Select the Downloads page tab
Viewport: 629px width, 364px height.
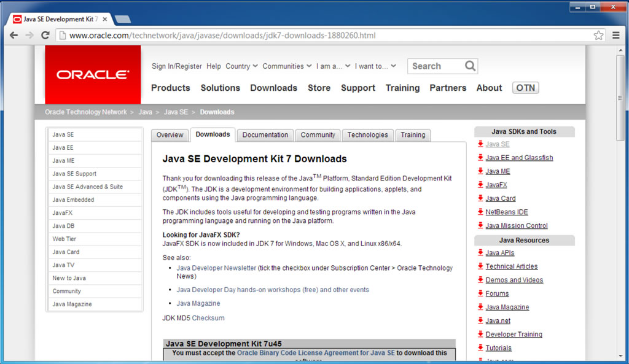pos(213,134)
